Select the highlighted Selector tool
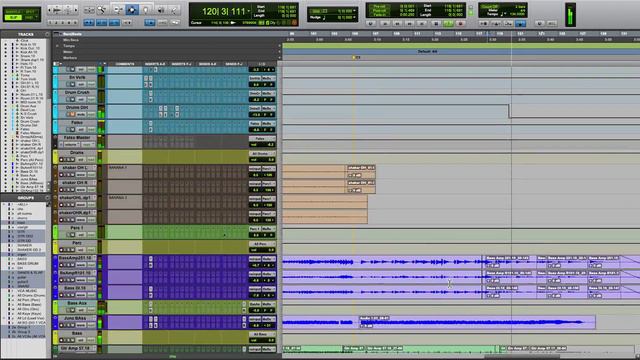 click(132, 10)
